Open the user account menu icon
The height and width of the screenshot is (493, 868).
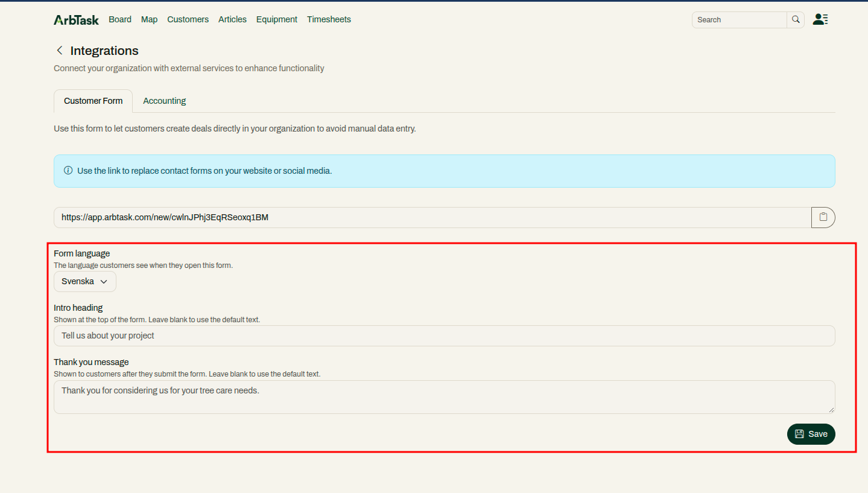[x=820, y=19]
